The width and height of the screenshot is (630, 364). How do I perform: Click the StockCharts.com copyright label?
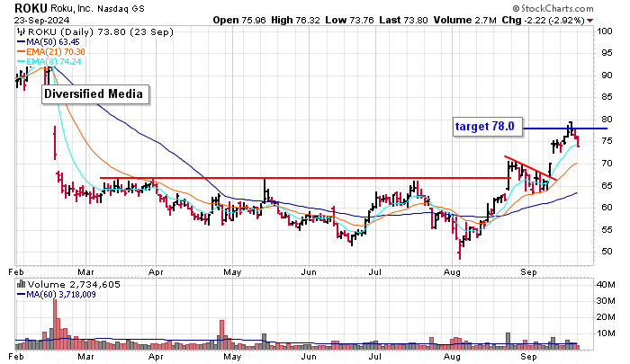pyautogui.click(x=553, y=8)
